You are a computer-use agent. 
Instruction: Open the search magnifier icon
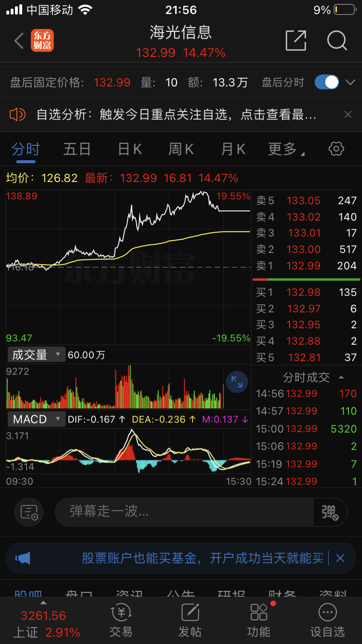(337, 41)
